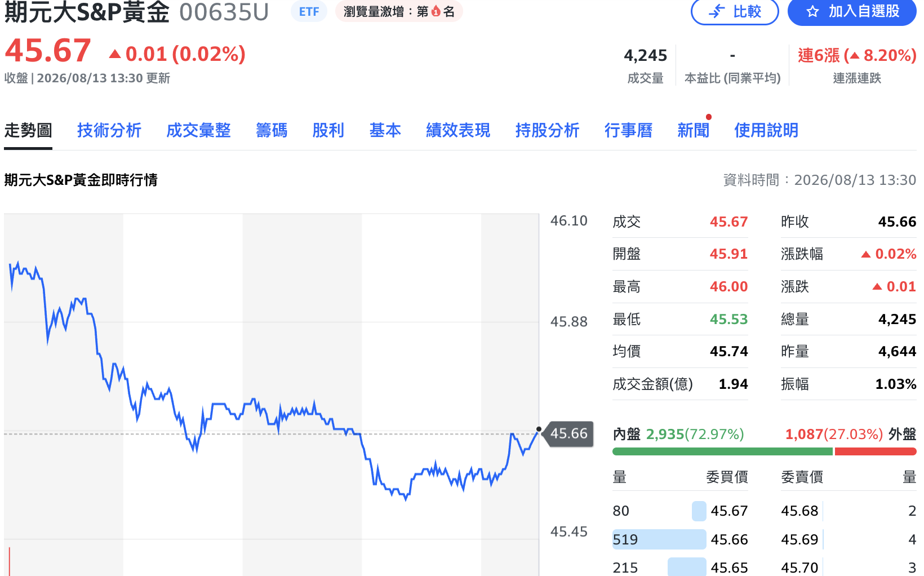The image size is (924, 576).
Task: Click the 委賣價 45.68 cell
Action: tap(799, 511)
